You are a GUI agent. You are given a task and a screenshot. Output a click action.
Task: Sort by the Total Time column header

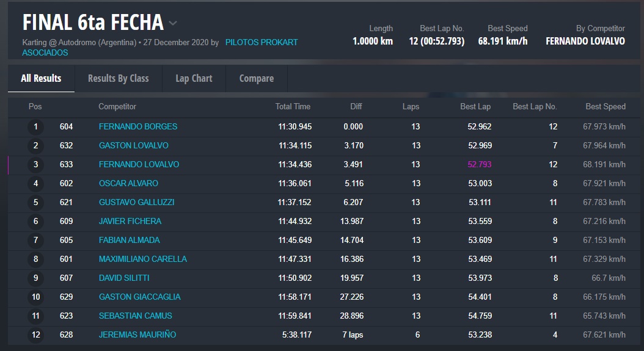coord(293,107)
